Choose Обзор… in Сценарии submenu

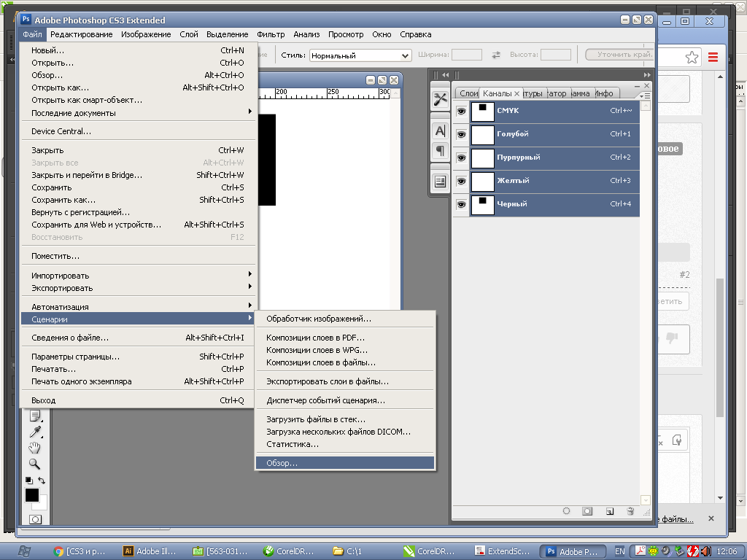click(345, 463)
